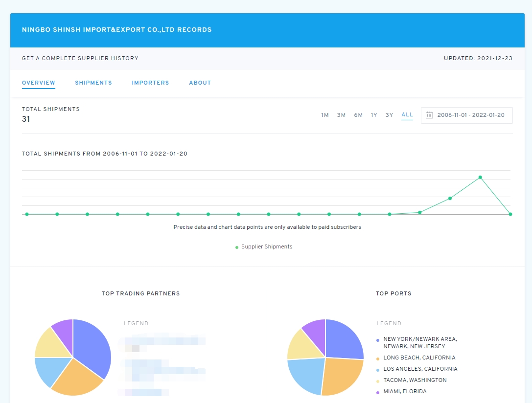Click the Ningbo Shinsh Import&Export records heading
Screen dimensions: 532x403
[x=116, y=30]
